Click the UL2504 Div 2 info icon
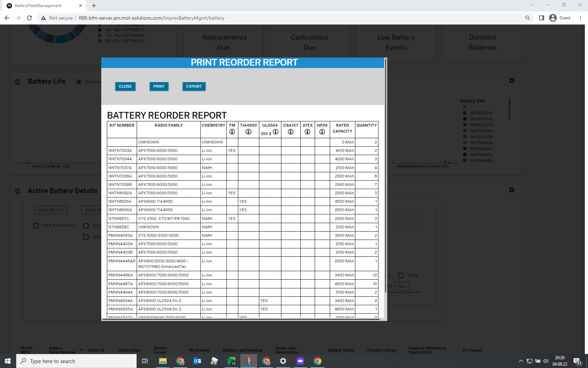The image size is (588, 368). point(276,132)
